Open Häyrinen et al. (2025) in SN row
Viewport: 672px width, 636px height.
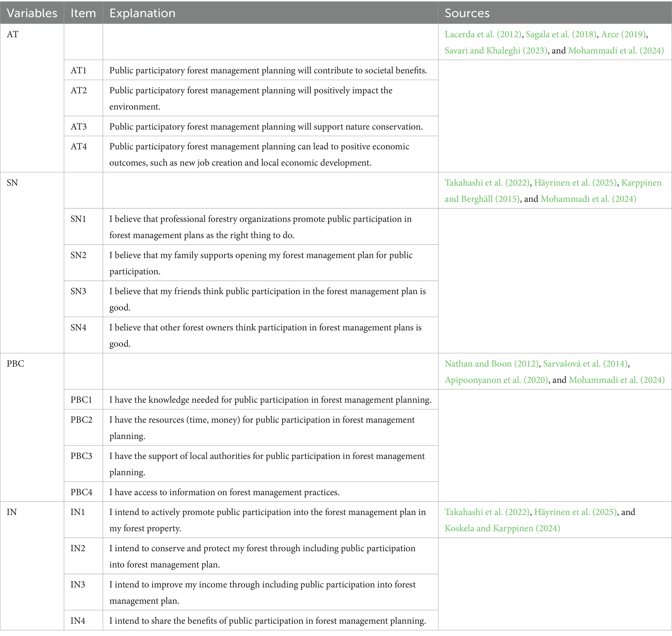click(575, 183)
